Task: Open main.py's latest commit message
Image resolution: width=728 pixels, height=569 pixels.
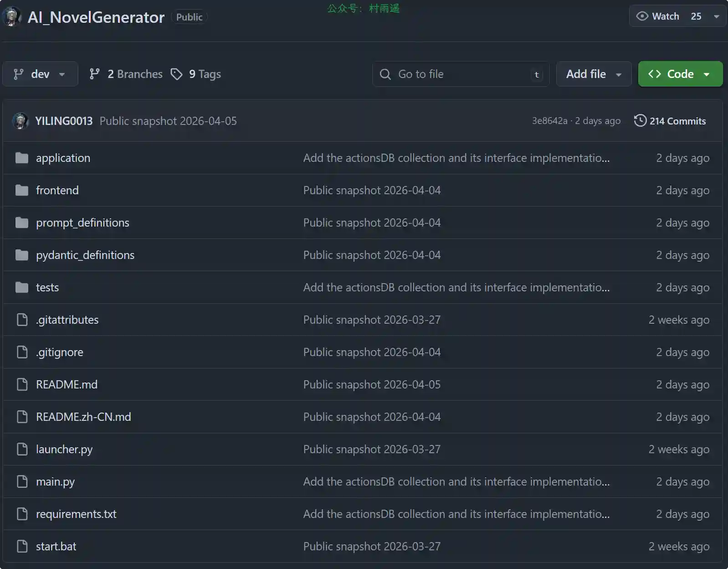Action: 456,481
